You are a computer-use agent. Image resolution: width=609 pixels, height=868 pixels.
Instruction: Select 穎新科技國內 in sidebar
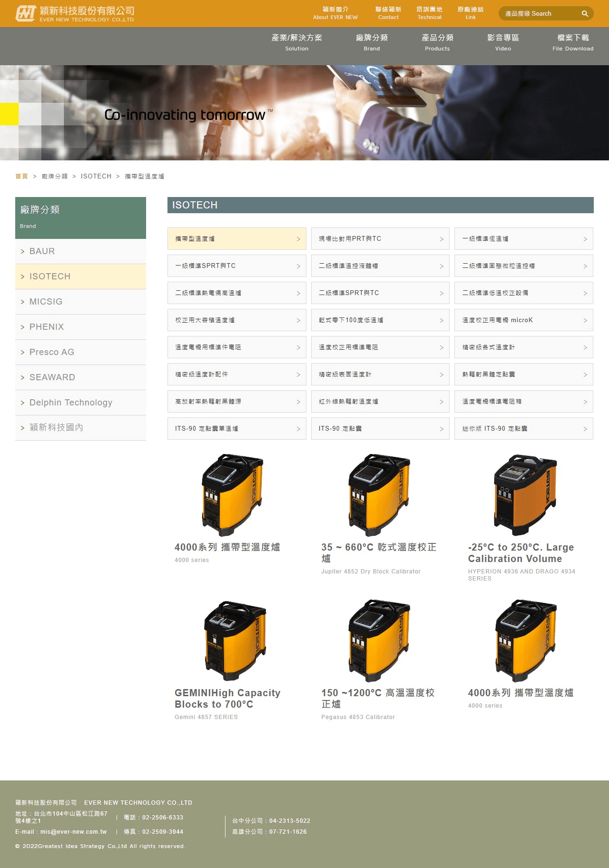[80, 428]
